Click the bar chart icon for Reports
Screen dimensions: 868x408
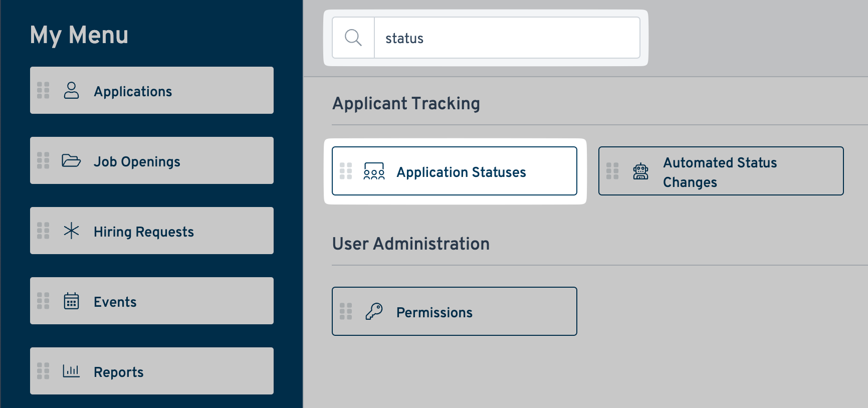pyautogui.click(x=71, y=371)
